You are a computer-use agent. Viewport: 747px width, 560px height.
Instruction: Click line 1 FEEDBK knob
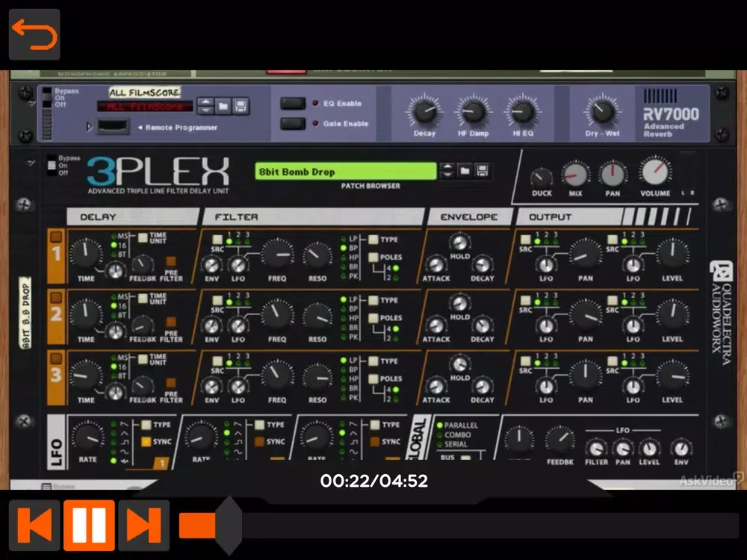click(x=141, y=265)
